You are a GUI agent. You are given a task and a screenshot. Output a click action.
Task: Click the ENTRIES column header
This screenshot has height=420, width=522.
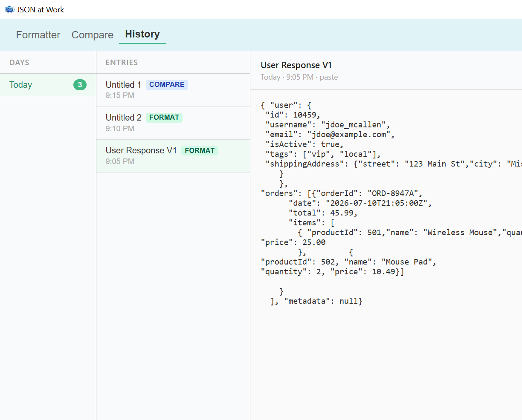tap(122, 63)
